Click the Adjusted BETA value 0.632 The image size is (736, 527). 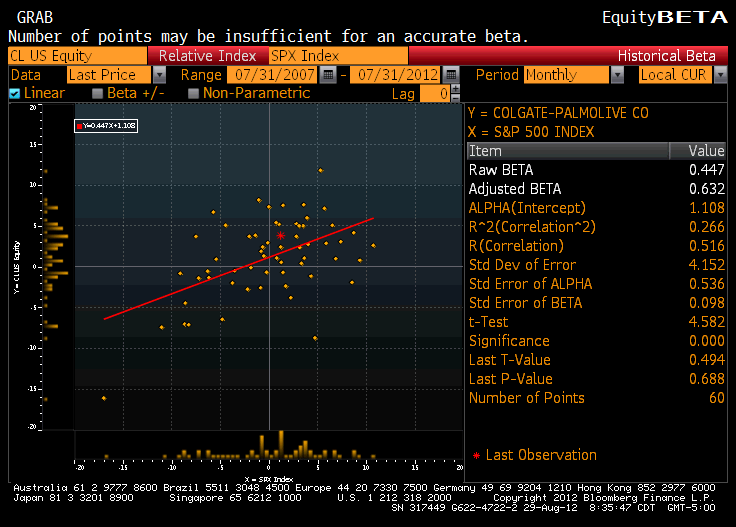click(x=707, y=189)
